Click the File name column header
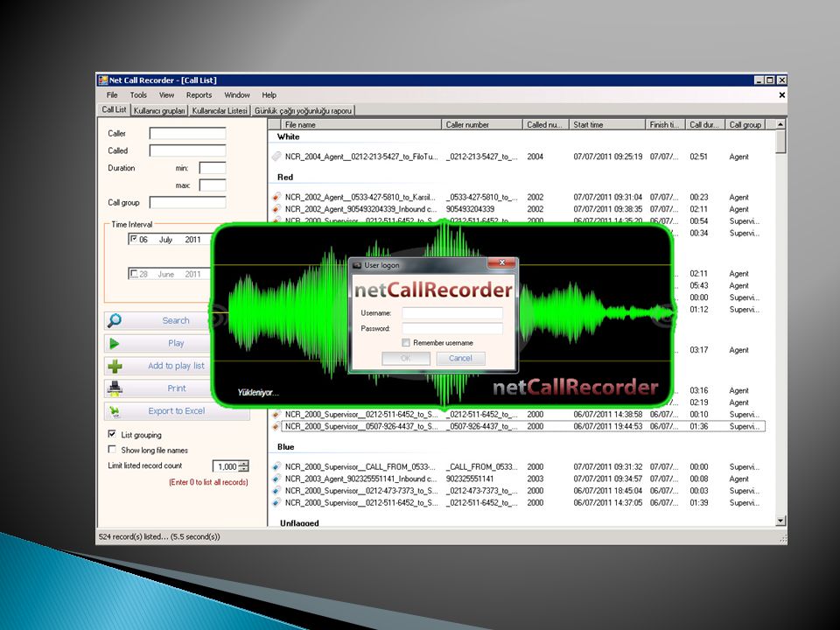The image size is (840, 630). click(361, 124)
